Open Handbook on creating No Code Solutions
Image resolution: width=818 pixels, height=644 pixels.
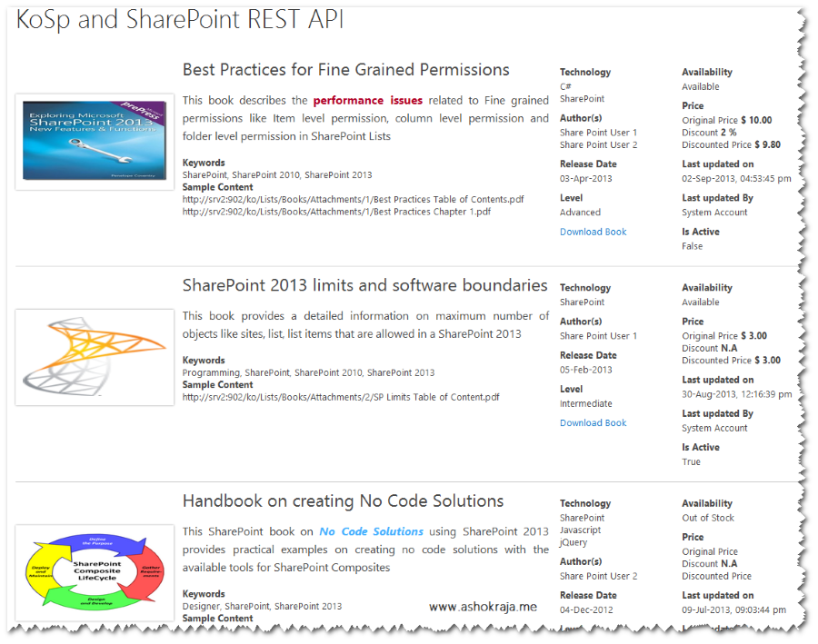coord(341,500)
